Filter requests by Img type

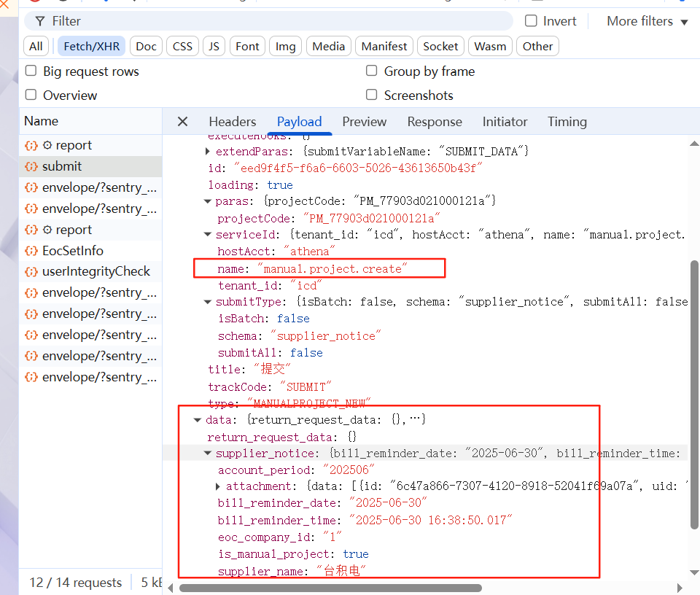(x=285, y=47)
